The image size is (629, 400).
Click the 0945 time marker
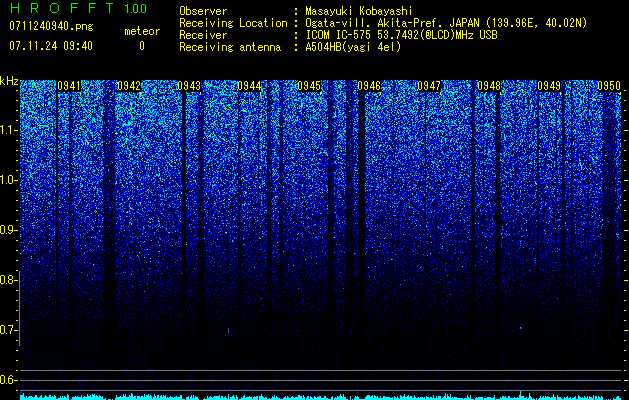(x=309, y=86)
